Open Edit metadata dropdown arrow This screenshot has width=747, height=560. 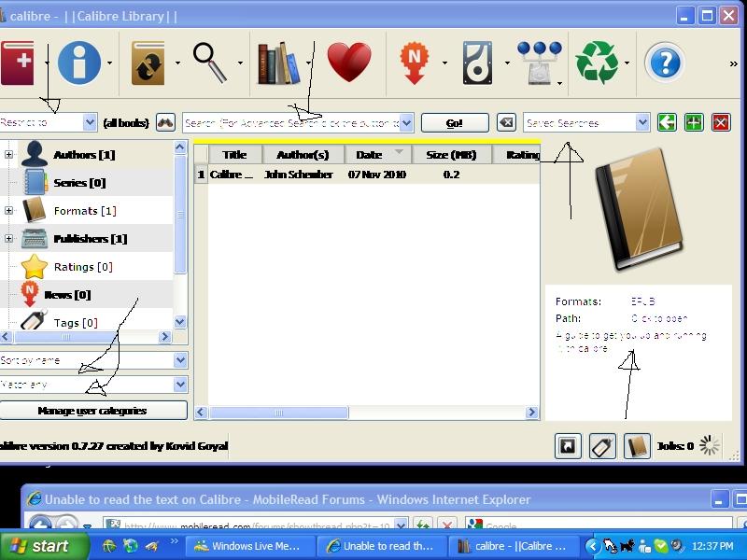[x=109, y=63]
